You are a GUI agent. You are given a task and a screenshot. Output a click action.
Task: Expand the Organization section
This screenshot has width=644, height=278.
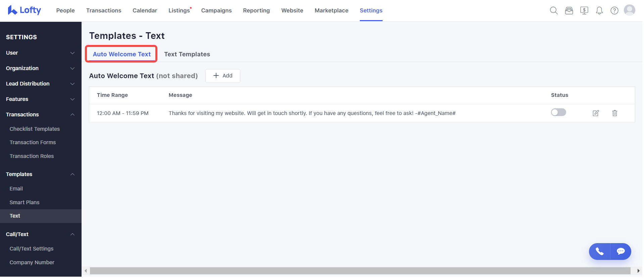(41, 68)
